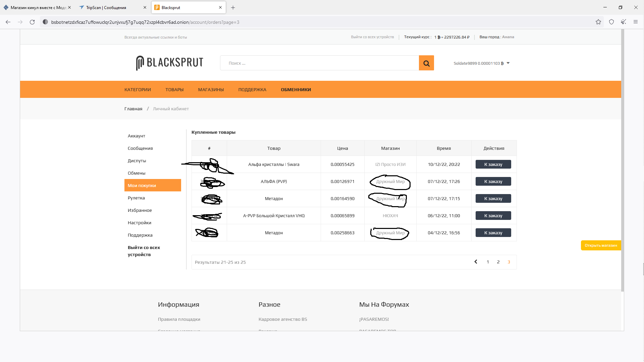Click the Товар column header
Viewport: 644px width, 362px height.
click(x=274, y=148)
